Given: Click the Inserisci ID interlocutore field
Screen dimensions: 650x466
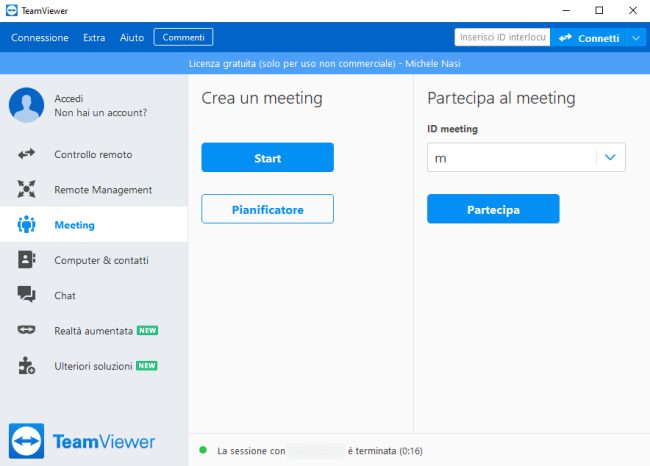Looking at the screenshot, I should coord(502,37).
